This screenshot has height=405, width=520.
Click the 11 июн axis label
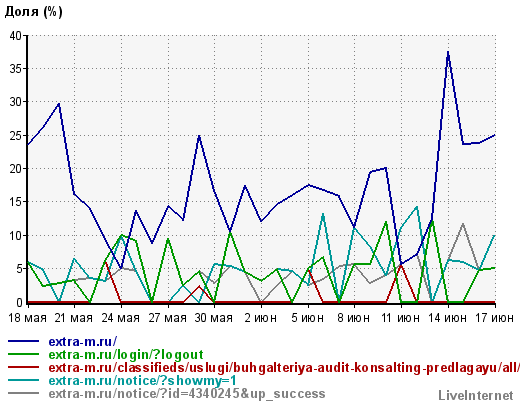pyautogui.click(x=400, y=318)
